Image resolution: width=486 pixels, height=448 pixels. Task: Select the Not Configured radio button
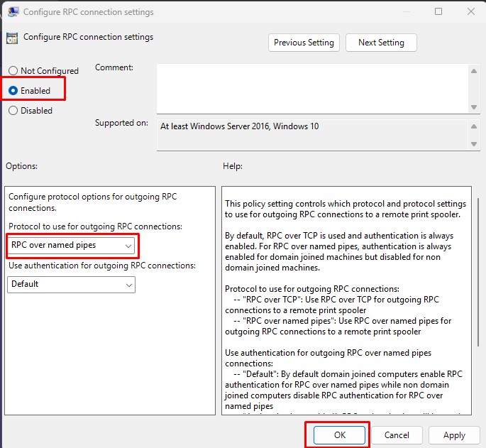click(x=13, y=71)
